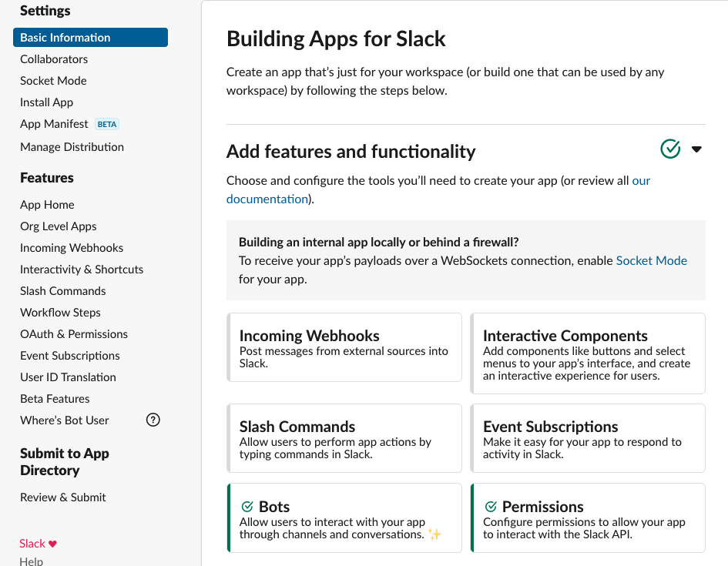Go to OAuth & Permissions page
Image resolution: width=728 pixels, height=566 pixels.
pos(74,334)
